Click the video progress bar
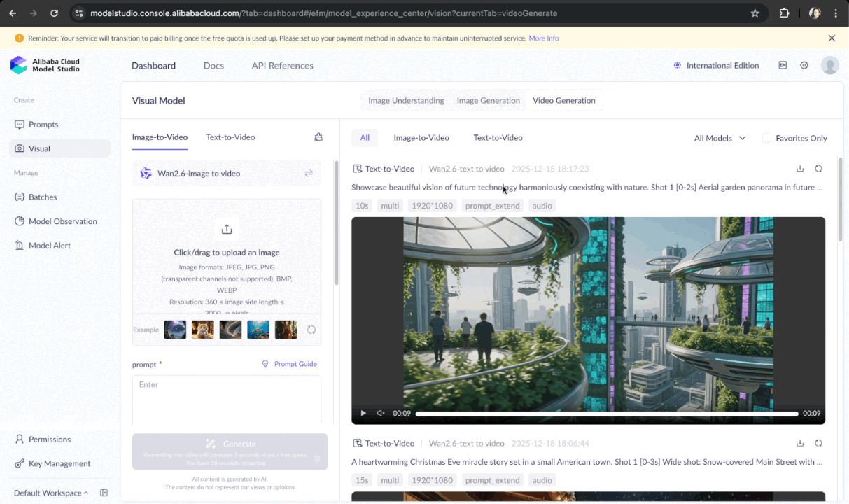 [606, 414]
